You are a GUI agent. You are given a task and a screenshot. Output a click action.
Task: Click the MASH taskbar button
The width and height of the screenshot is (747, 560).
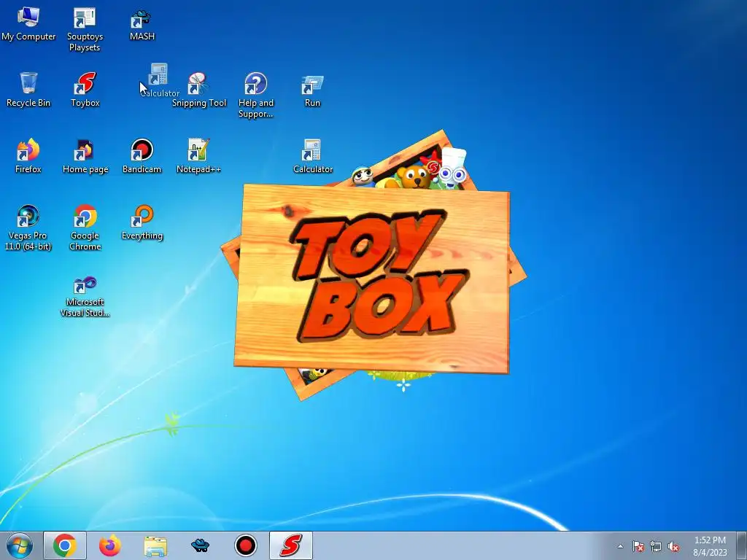200,545
